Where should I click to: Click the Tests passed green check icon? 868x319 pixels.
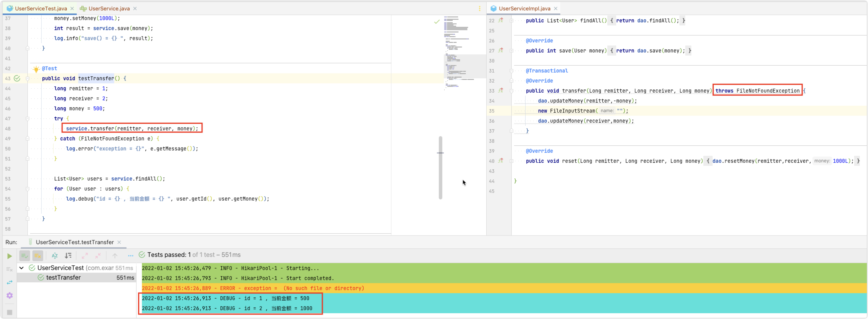pos(142,255)
